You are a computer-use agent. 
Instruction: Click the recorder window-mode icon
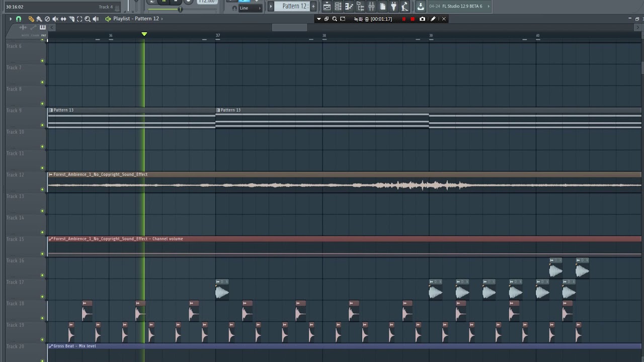click(327, 19)
